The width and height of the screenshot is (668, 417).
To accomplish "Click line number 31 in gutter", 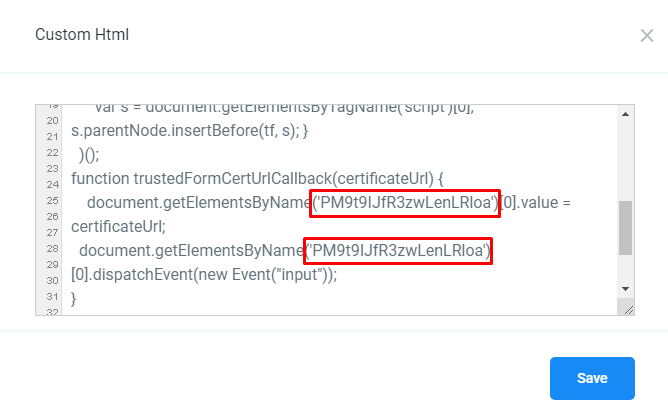I will pyautogui.click(x=52, y=296).
